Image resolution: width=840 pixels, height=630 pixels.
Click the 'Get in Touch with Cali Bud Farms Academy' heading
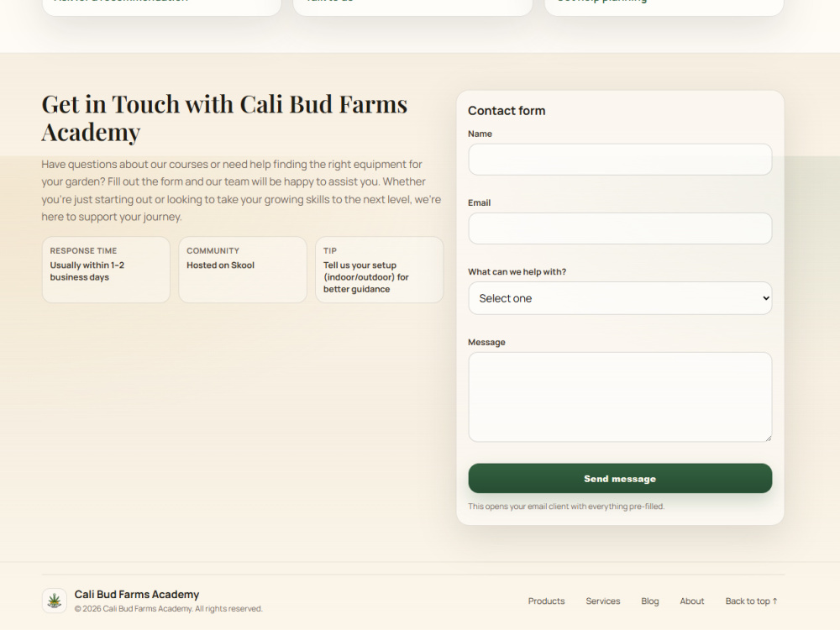pos(224,118)
